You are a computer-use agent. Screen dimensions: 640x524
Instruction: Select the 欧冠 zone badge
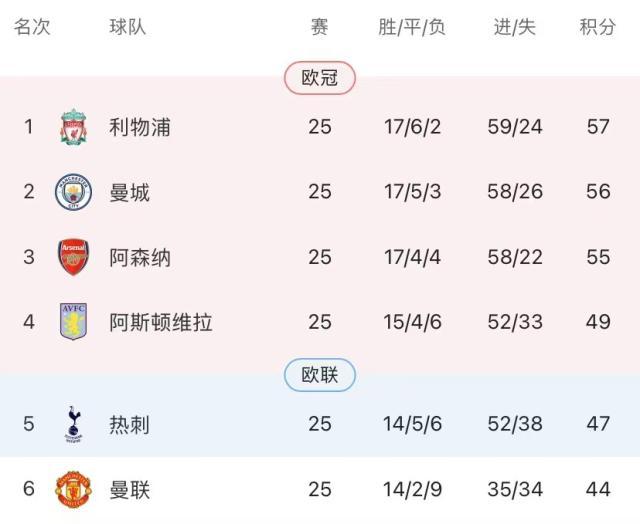tap(320, 78)
